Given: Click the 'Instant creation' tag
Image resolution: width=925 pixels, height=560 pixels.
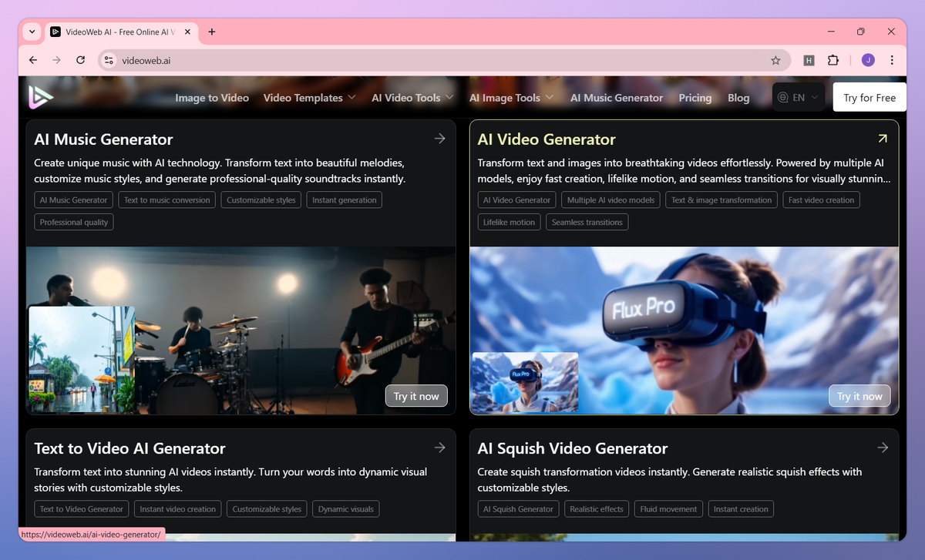Looking at the screenshot, I should (x=741, y=509).
